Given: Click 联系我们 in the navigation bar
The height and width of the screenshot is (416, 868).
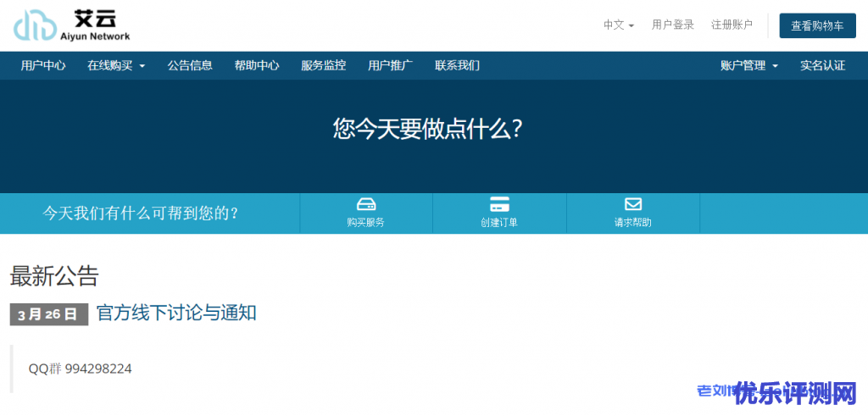Looking at the screenshot, I should pos(457,65).
